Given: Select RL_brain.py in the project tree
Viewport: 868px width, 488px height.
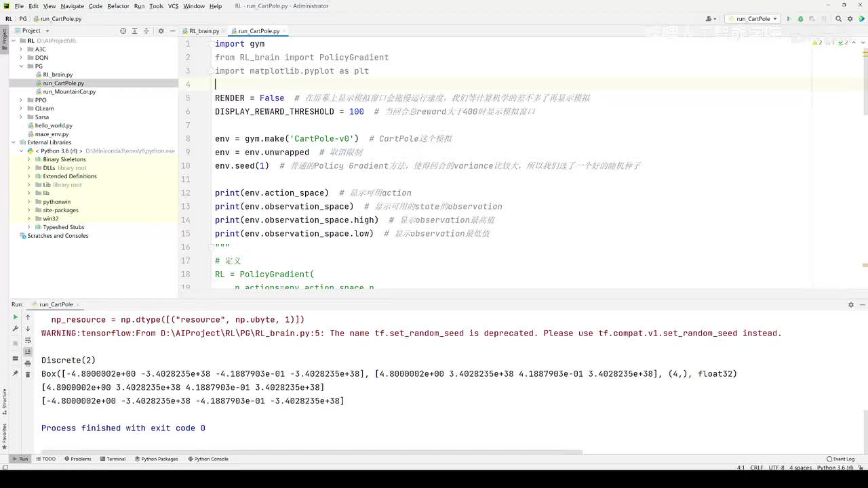Looking at the screenshot, I should coord(58,75).
